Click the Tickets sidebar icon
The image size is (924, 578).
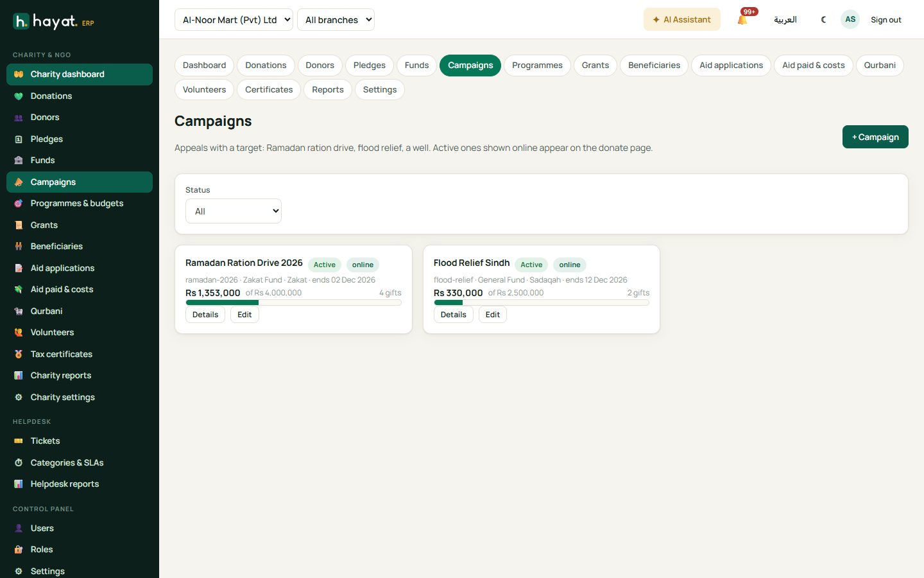pyautogui.click(x=19, y=441)
